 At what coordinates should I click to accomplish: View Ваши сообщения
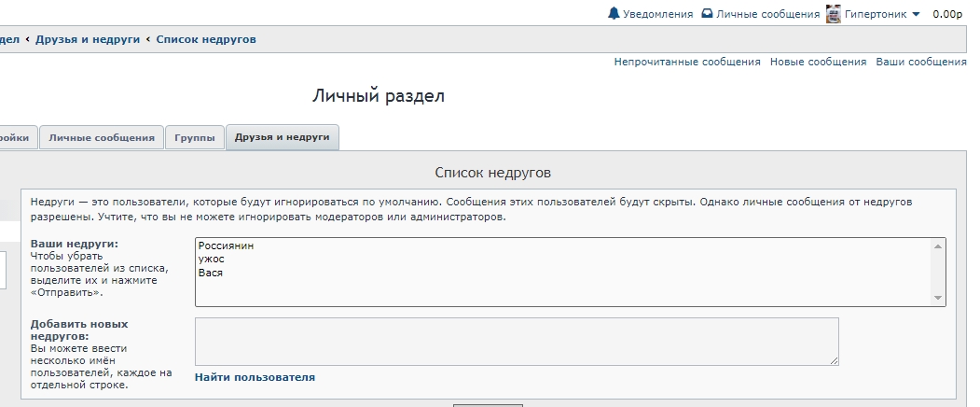pyautogui.click(x=921, y=62)
